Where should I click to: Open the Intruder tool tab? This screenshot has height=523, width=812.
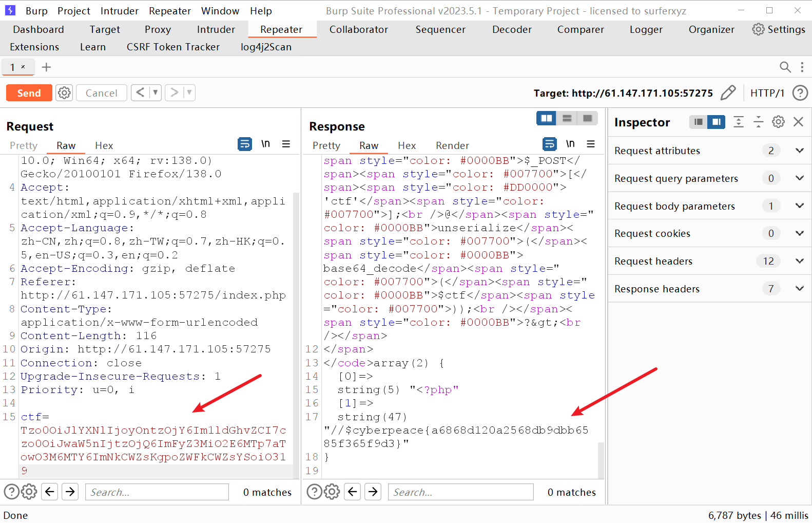click(x=216, y=29)
